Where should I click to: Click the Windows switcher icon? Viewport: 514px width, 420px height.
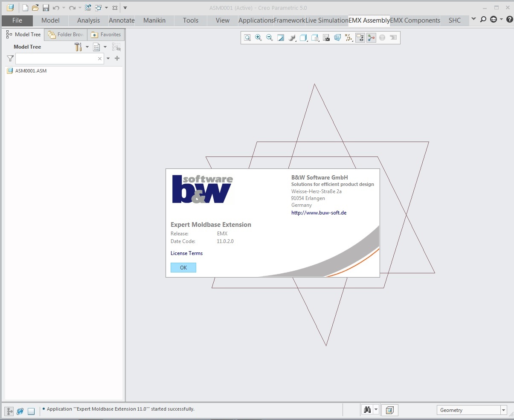pos(99,8)
